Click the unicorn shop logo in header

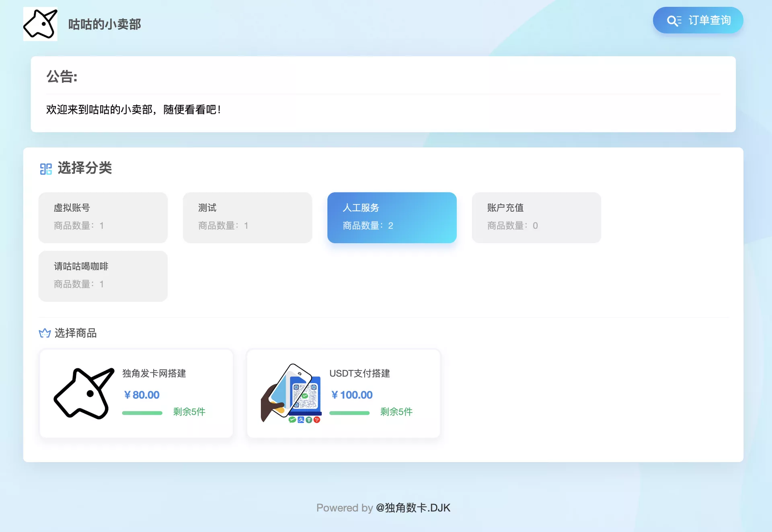click(x=40, y=24)
